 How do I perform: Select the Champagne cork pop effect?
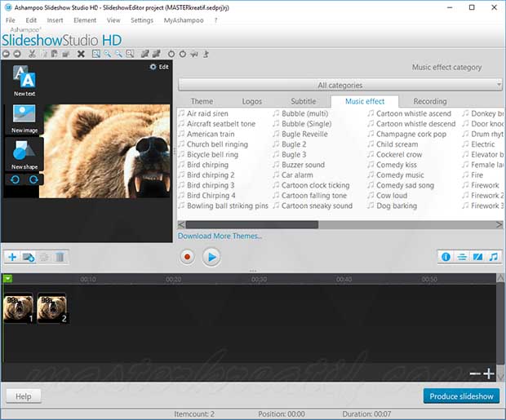click(x=407, y=135)
